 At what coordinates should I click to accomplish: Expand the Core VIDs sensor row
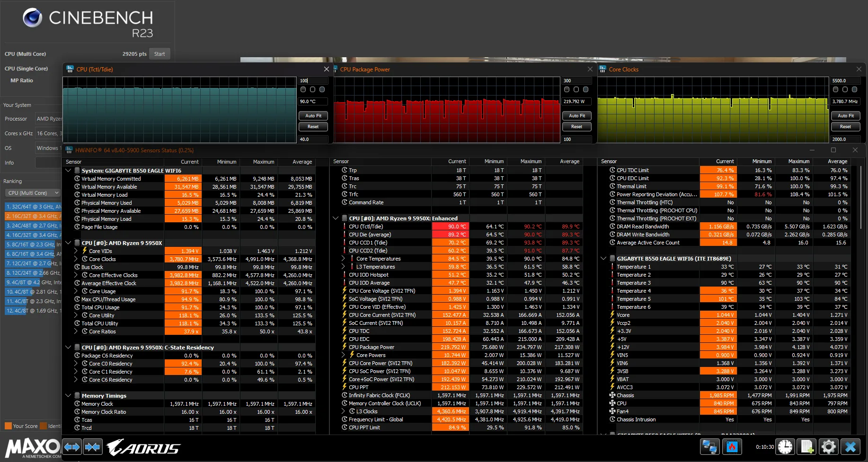[x=76, y=251]
